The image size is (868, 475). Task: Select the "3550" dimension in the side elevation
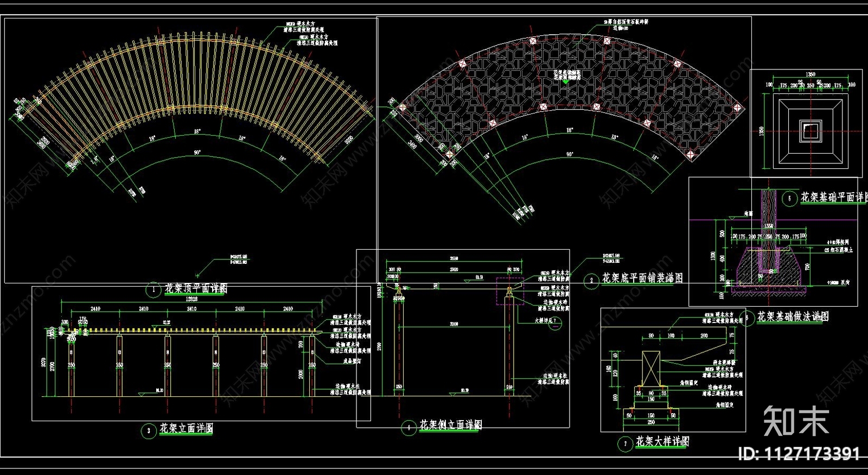[x=454, y=258]
